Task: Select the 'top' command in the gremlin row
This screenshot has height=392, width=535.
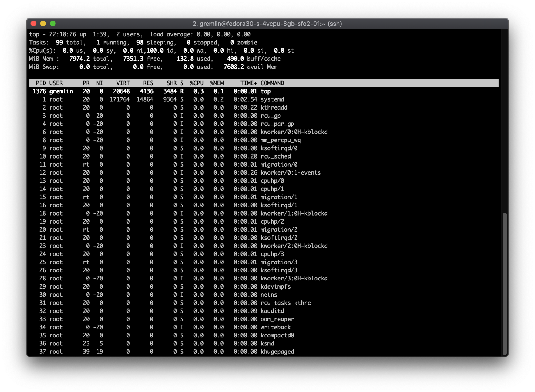Action: tap(266, 91)
